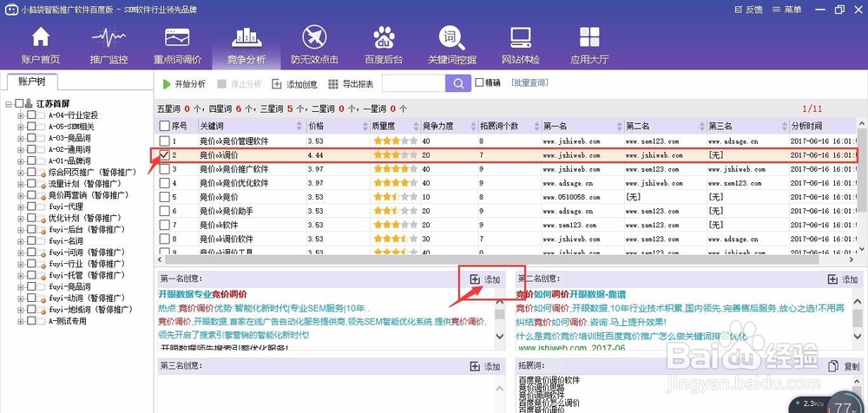The height and width of the screenshot is (413, 868).
Task: Toggle the select-all checkbox in 序号 header
Action: tap(164, 126)
